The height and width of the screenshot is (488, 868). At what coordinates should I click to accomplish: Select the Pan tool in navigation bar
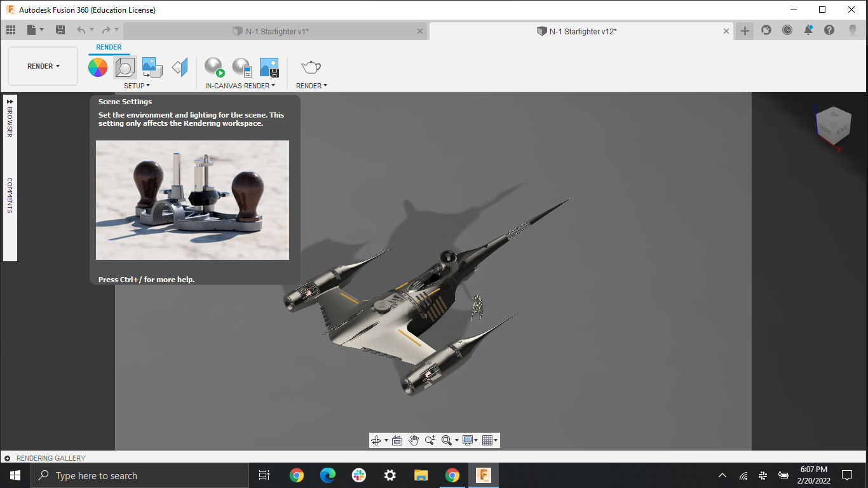pos(414,440)
